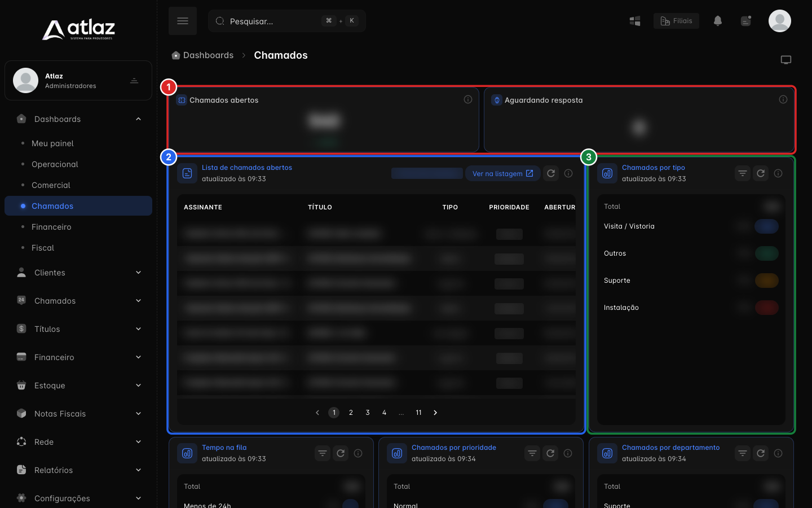
Task: Expand the Relatórios sidebar menu
Action: click(138, 470)
